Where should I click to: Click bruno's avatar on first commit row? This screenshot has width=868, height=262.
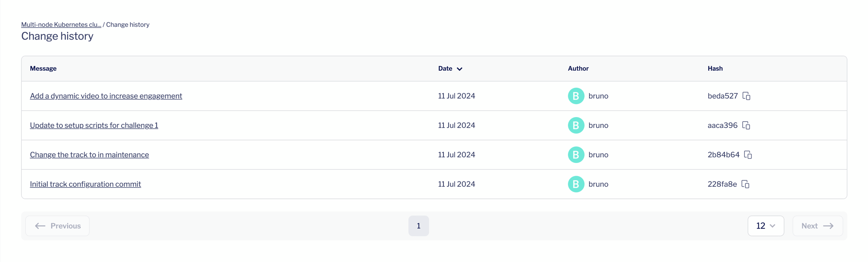(576, 96)
